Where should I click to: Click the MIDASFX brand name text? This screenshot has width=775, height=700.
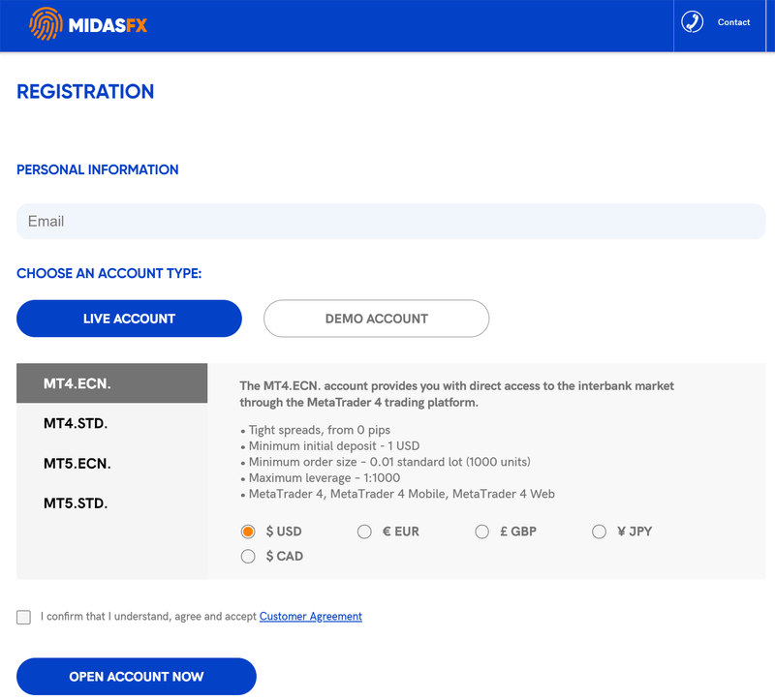pos(108,25)
